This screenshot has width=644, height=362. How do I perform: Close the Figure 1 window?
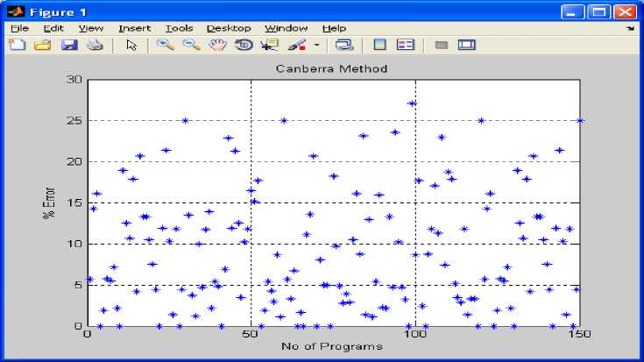(x=625, y=12)
